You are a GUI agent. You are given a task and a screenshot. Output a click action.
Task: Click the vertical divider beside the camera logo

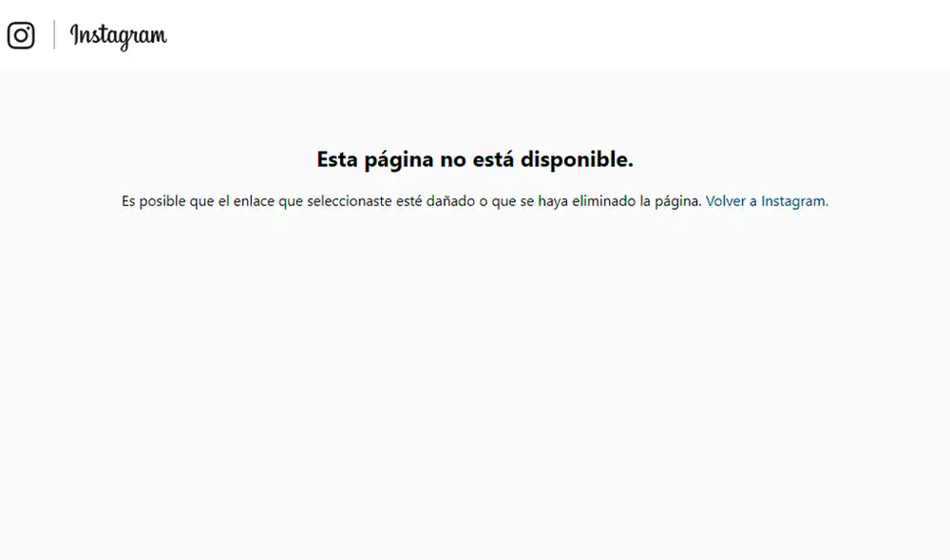coord(54,35)
